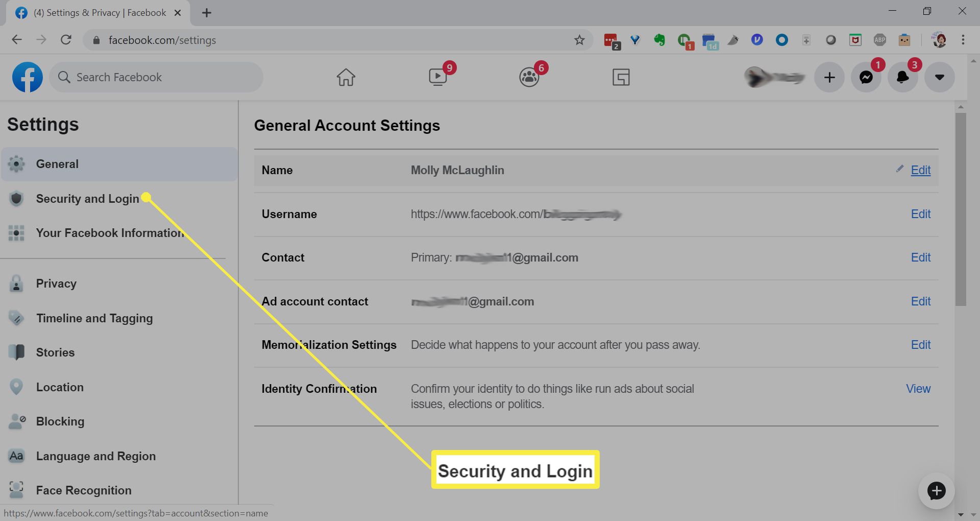
Task: Edit the Username row
Action: (x=920, y=214)
